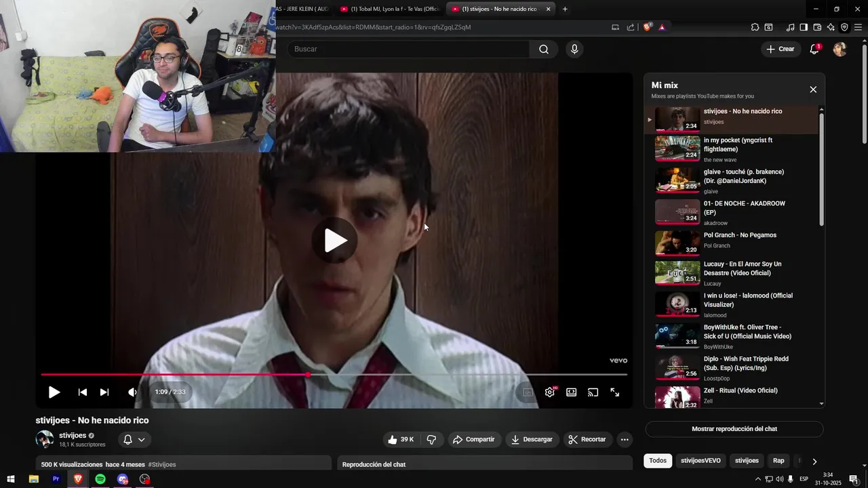
Task: Go to the previous video in the player
Action: coord(83,392)
